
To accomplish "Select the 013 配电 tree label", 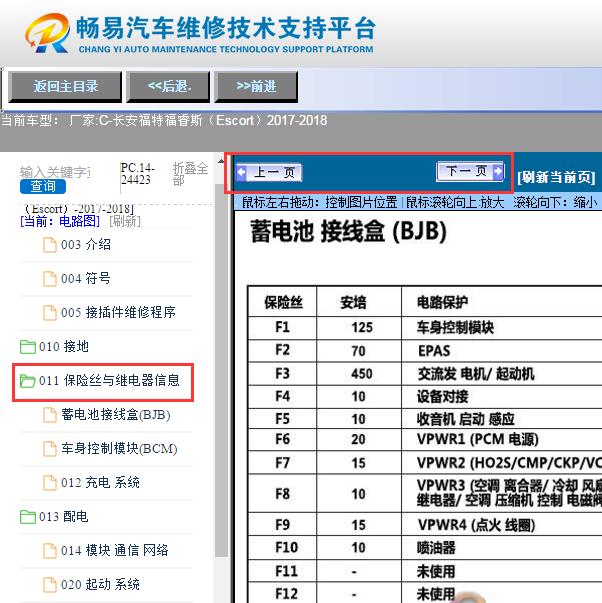I will pos(64,516).
